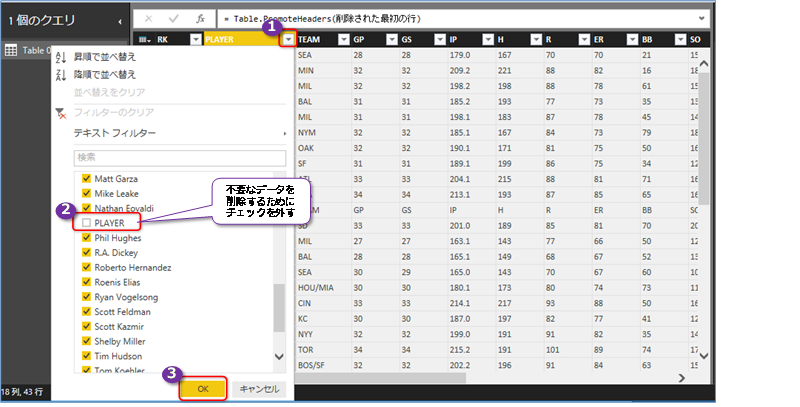The height and width of the screenshot is (407, 800).
Task: Open ER column filter dropdown
Action: [x=633, y=39]
